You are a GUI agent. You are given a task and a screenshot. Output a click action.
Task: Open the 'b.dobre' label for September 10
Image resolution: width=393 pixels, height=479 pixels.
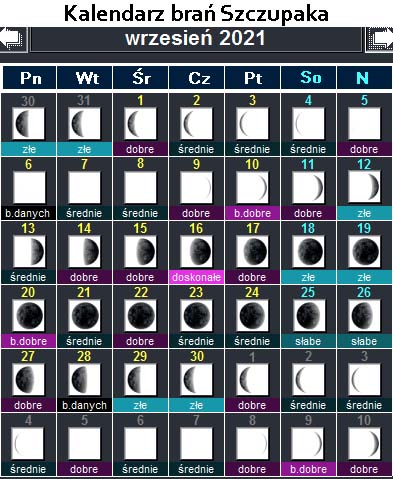(x=252, y=213)
